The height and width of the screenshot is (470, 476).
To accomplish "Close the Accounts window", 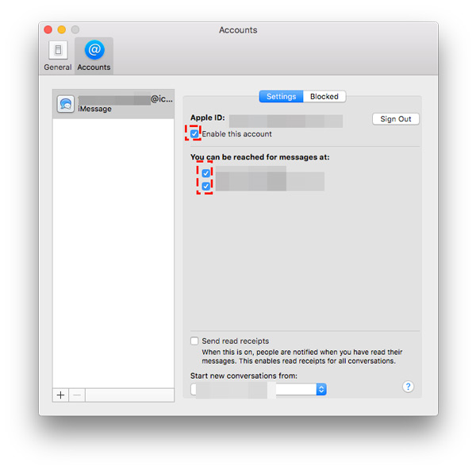I will coord(48,29).
